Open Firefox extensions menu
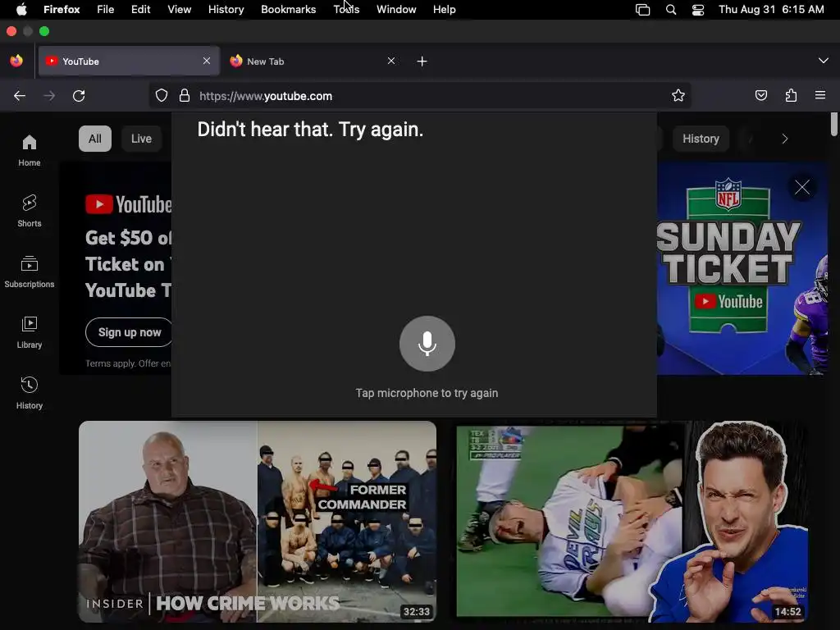Viewport: 840px width, 630px height. (791, 95)
